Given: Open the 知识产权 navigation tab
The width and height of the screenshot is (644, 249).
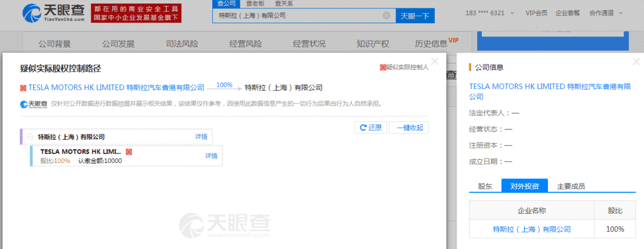Looking at the screenshot, I should (x=373, y=44).
